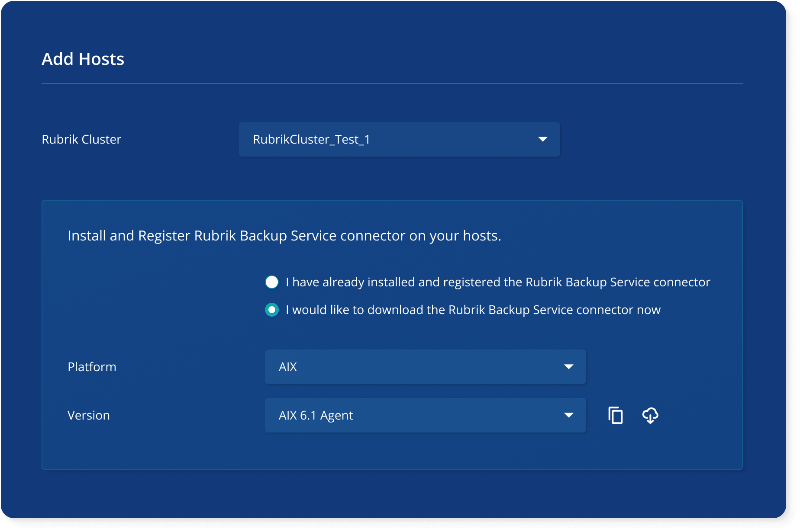Choose the download connector now radio option
Image resolution: width=800 pixels, height=532 pixels.
coord(272,310)
